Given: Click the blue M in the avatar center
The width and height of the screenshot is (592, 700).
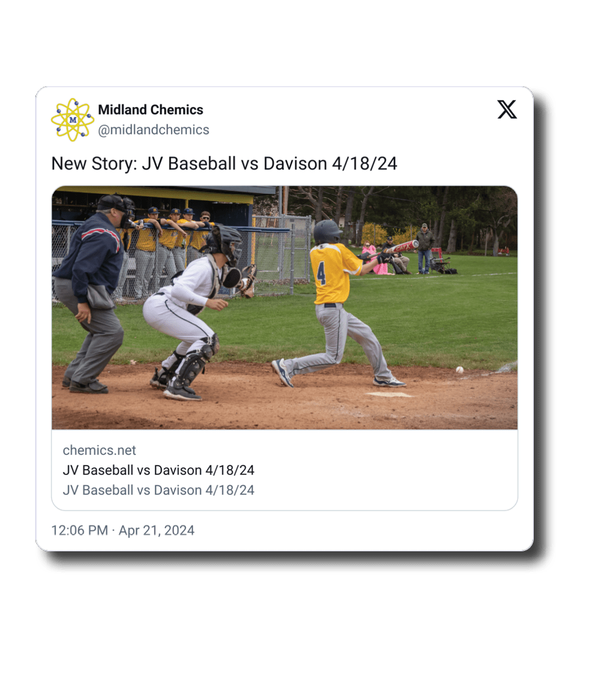Looking at the screenshot, I should pos(73,120).
